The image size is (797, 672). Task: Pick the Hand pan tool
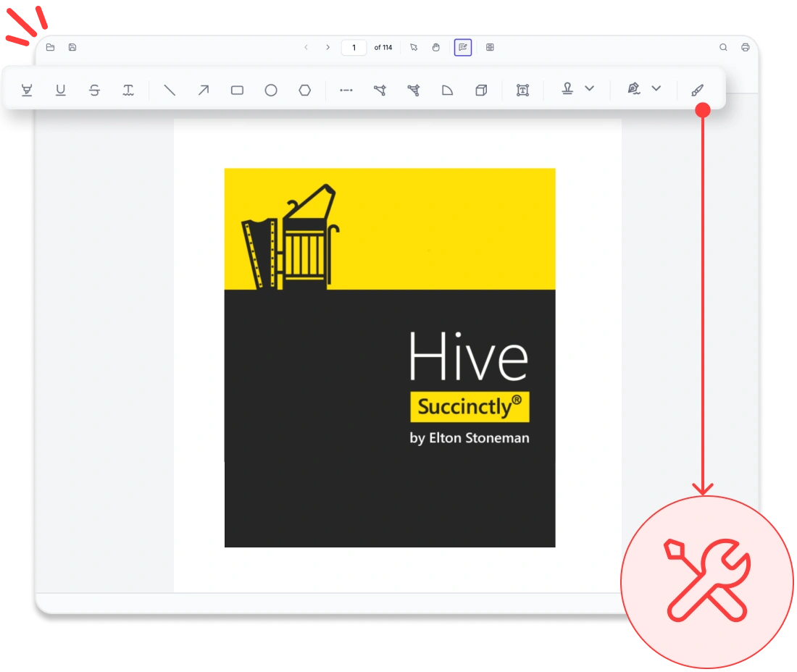click(435, 47)
